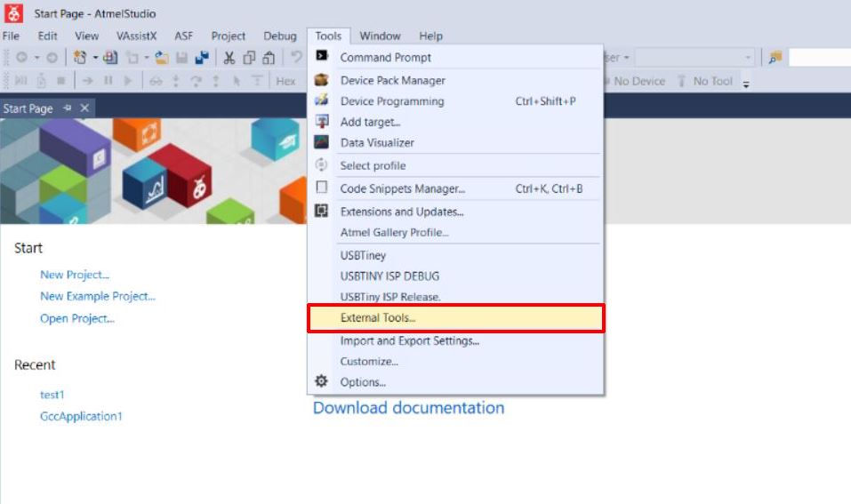Click the Paste icon in toolbar

pos(269,58)
